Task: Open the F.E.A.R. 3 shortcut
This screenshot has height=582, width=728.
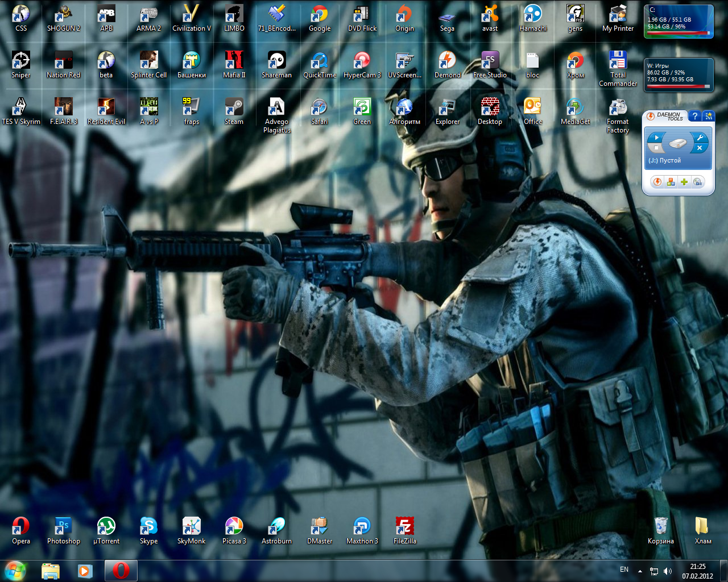Action: pos(64,111)
